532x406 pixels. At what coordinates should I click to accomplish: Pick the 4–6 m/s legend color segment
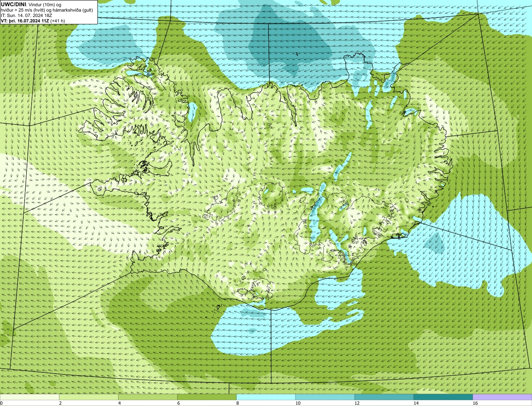click(x=148, y=397)
